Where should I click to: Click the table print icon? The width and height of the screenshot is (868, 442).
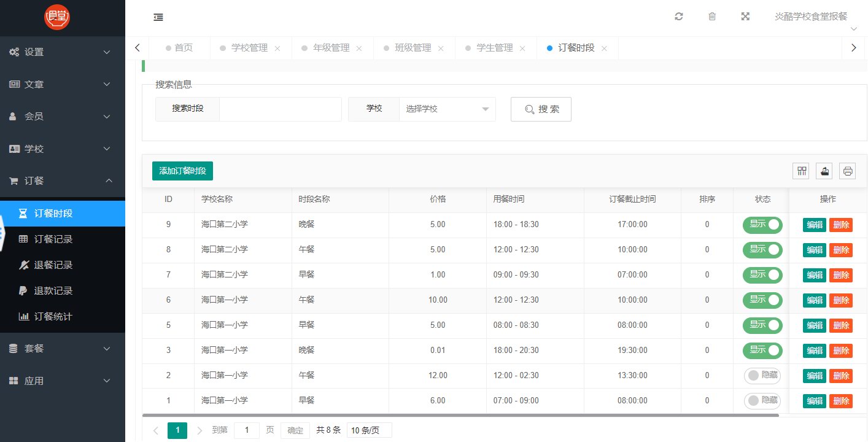click(848, 171)
